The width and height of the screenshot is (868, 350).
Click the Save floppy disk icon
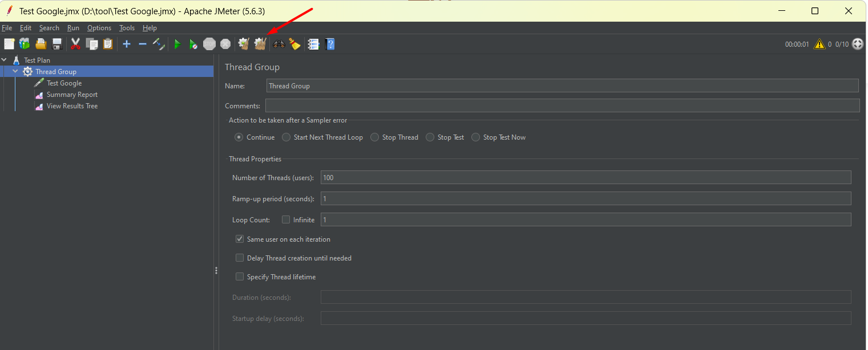pos(57,44)
